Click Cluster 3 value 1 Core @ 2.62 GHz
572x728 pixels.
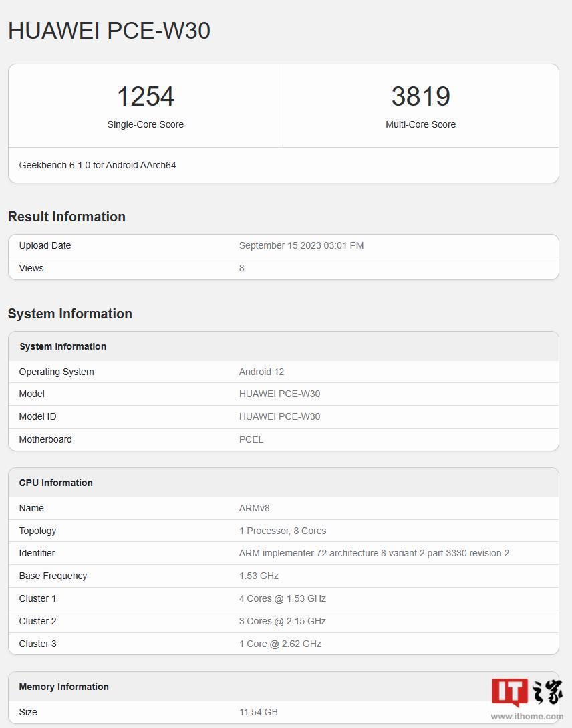tap(280, 644)
